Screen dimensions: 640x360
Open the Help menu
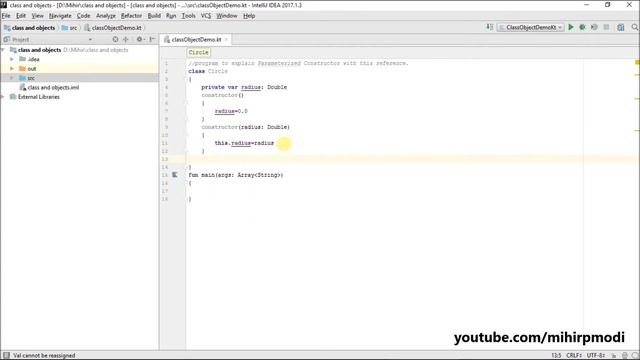249,16
